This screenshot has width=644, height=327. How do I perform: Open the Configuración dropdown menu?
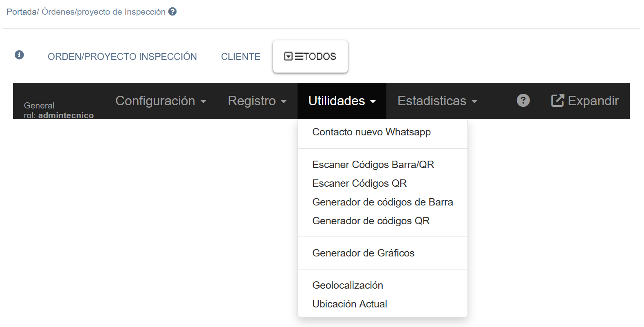161,101
